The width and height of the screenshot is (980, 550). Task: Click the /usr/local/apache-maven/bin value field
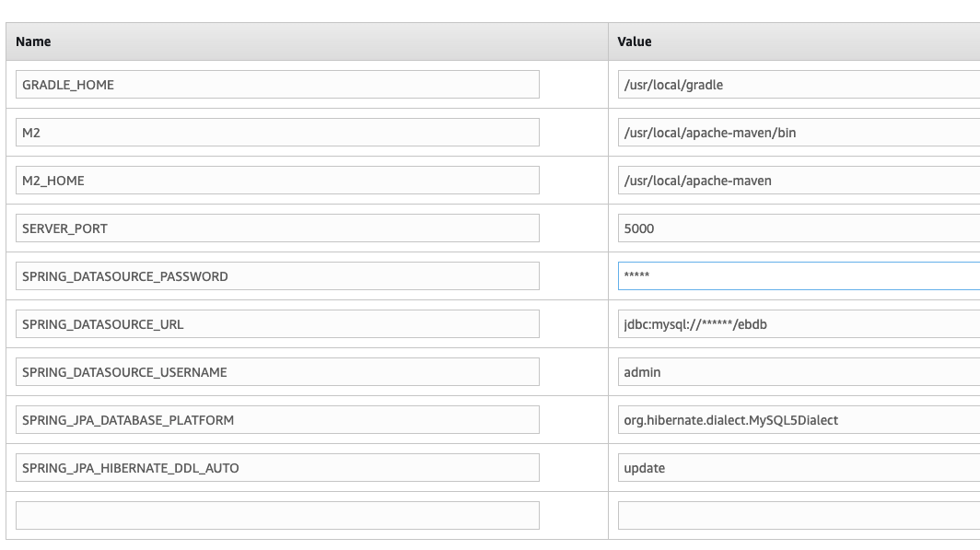pos(798,133)
